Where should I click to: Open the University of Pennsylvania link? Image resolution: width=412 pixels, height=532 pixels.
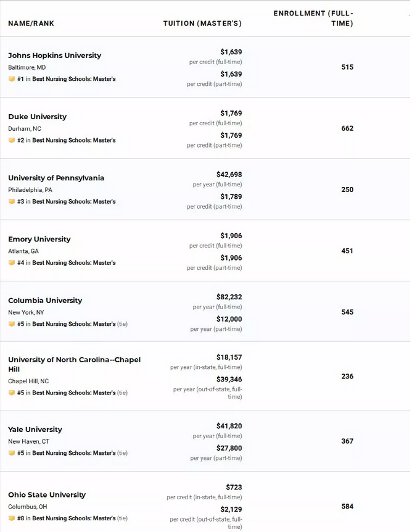[x=56, y=178]
